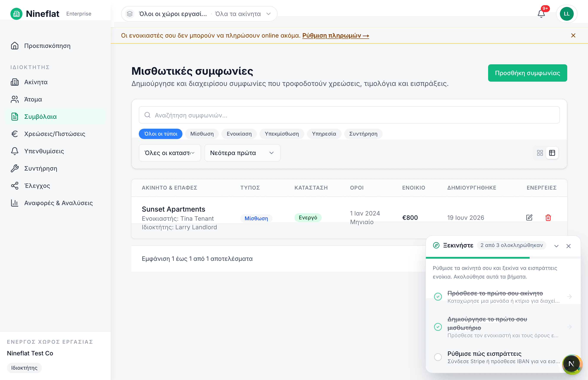Viewport: 588px width, 380px height.
Task: Click the 19 Ιουν 2026 created date
Action: tap(465, 218)
